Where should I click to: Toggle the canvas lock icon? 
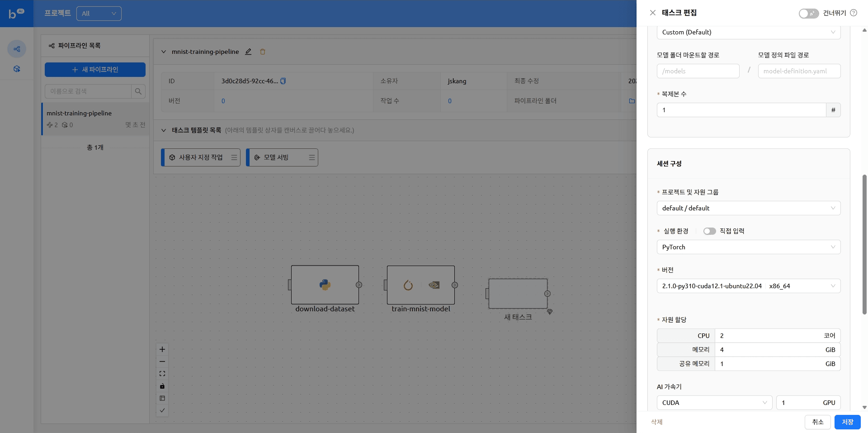(162, 386)
